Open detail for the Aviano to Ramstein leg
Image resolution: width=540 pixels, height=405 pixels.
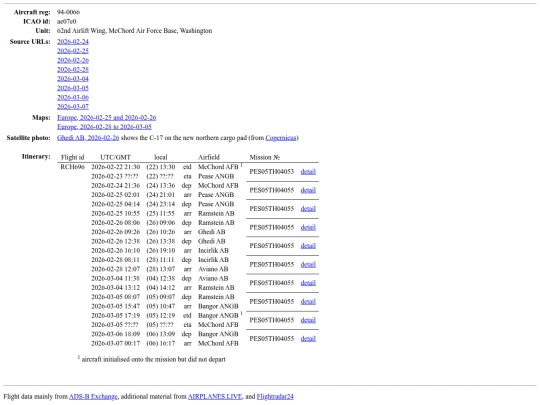(x=308, y=283)
